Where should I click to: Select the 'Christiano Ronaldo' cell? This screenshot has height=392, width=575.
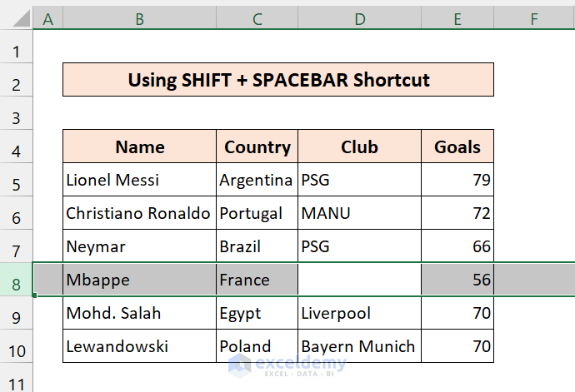click(x=139, y=213)
